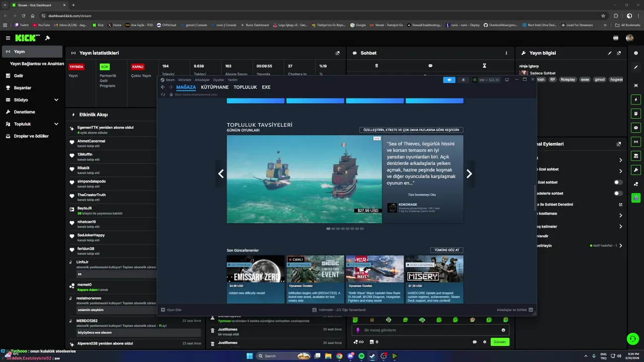Click the green Gönder button
This screenshot has height=362, width=644.
500,342
